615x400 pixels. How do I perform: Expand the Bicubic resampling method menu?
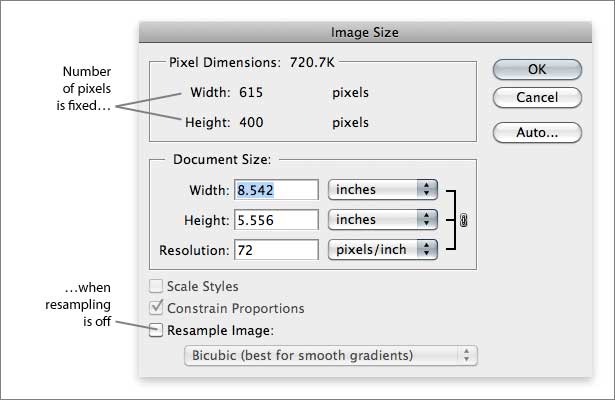coord(331,355)
